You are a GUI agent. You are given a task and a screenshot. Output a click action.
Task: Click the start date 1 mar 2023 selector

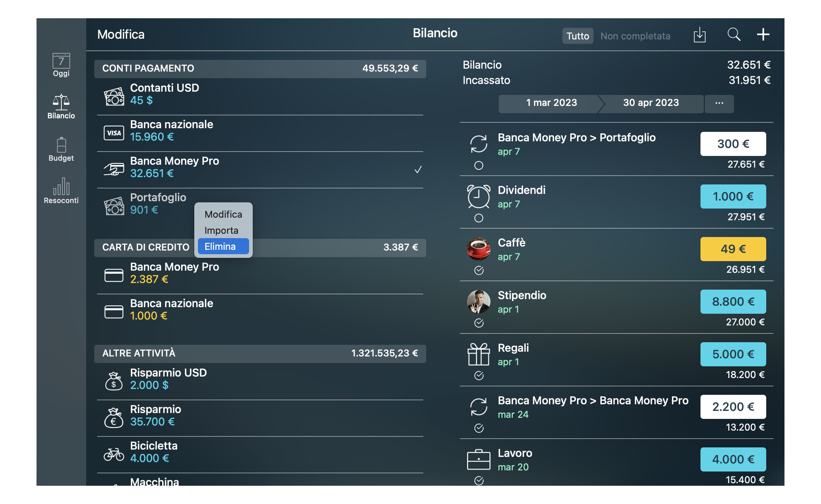(550, 103)
